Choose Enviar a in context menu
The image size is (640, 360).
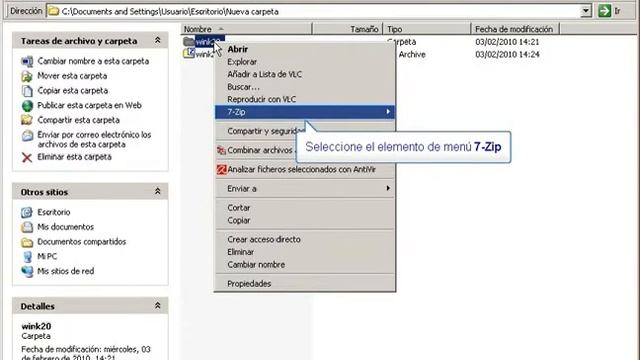[x=305, y=189]
